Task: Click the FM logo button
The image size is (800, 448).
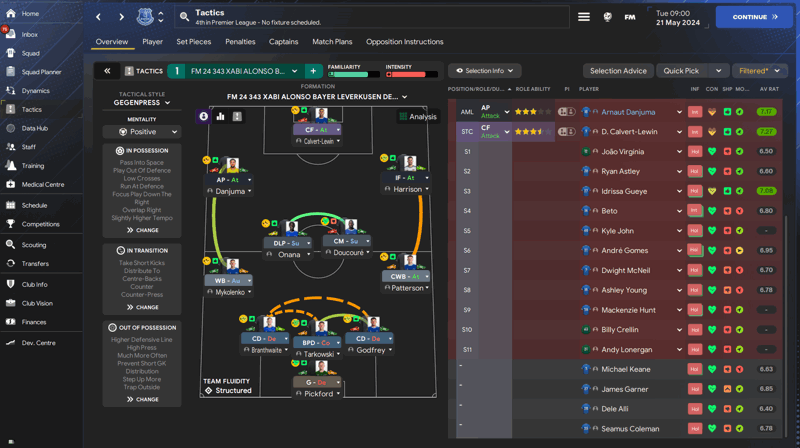Action: 630,17
